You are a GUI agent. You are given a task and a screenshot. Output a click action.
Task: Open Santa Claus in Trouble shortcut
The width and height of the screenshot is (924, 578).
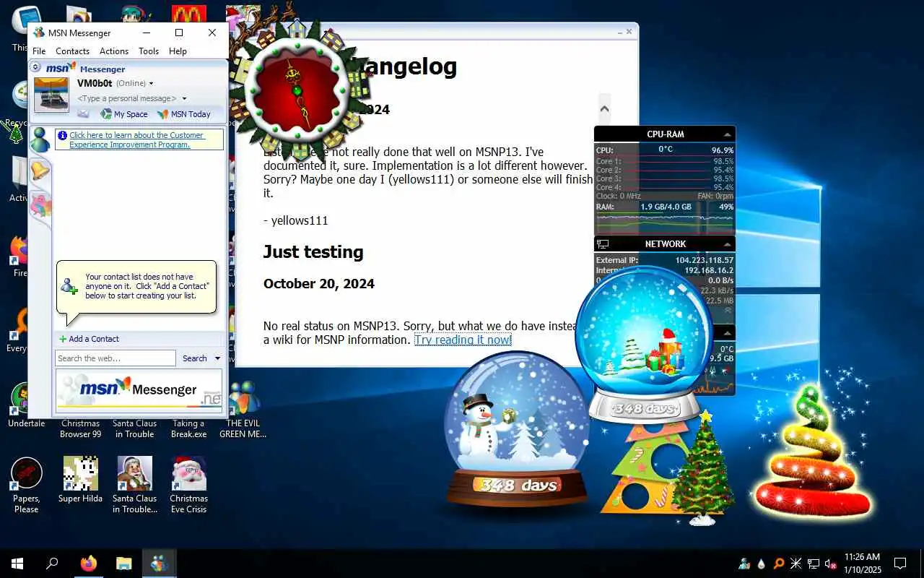134,428
